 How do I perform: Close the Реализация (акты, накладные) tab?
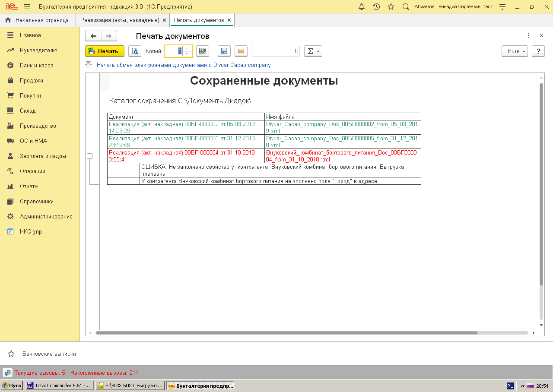click(x=164, y=20)
